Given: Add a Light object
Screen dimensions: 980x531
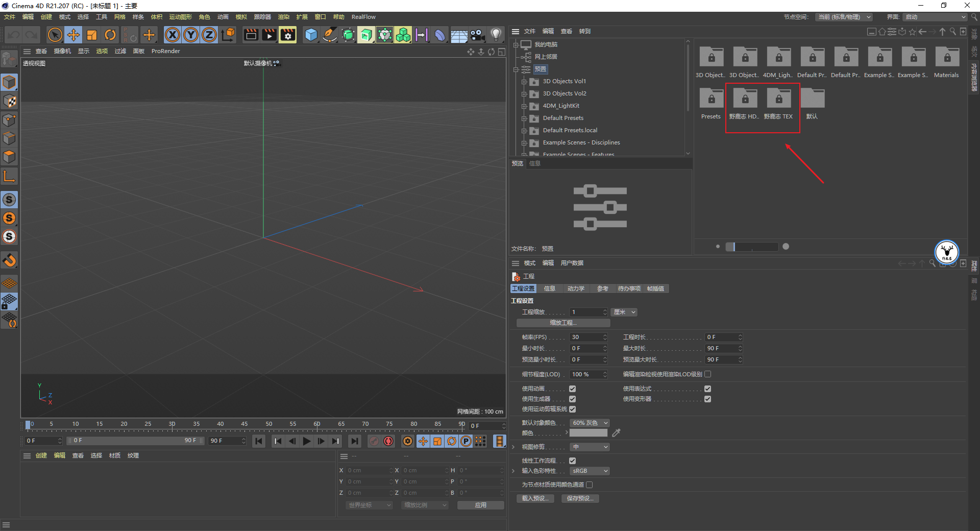Looking at the screenshot, I should pyautogui.click(x=496, y=35).
